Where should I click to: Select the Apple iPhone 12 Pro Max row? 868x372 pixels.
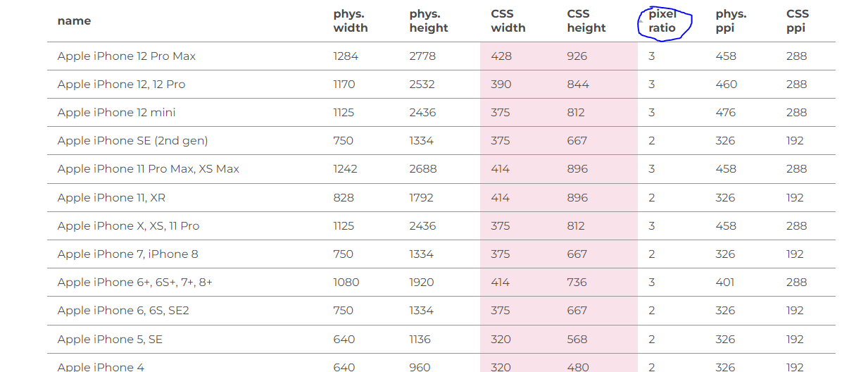pos(127,56)
